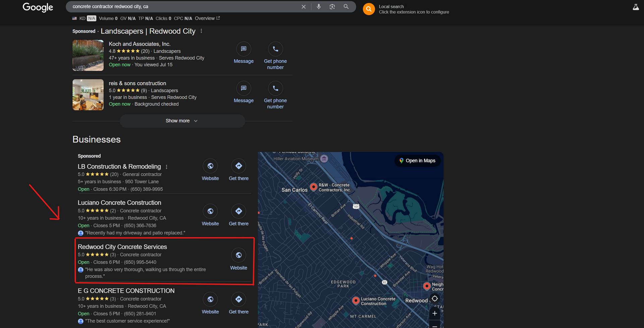This screenshot has height=328, width=644.
Task: Click Hiller Aviation Museum map marker
Action: click(x=324, y=159)
